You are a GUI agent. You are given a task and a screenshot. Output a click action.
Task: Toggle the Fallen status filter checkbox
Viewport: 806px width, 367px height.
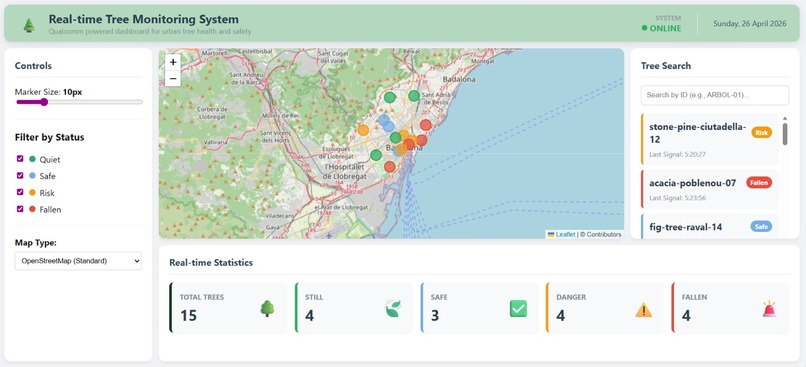[20, 209]
